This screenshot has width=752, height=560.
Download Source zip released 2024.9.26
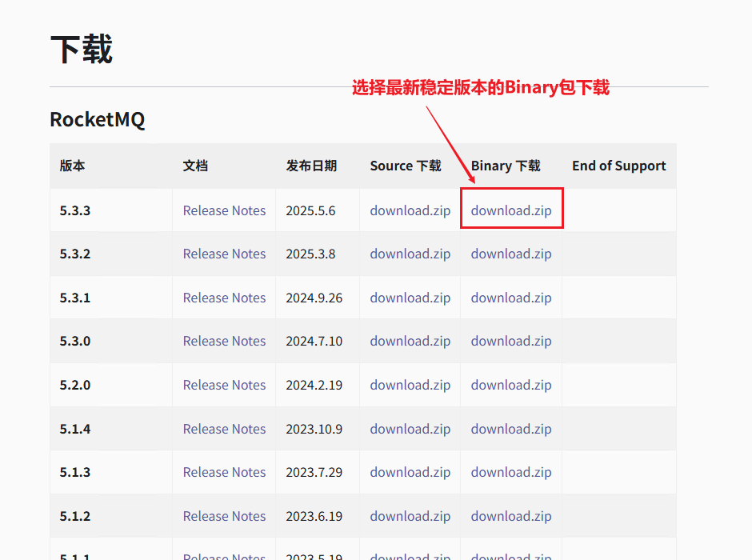(x=410, y=298)
